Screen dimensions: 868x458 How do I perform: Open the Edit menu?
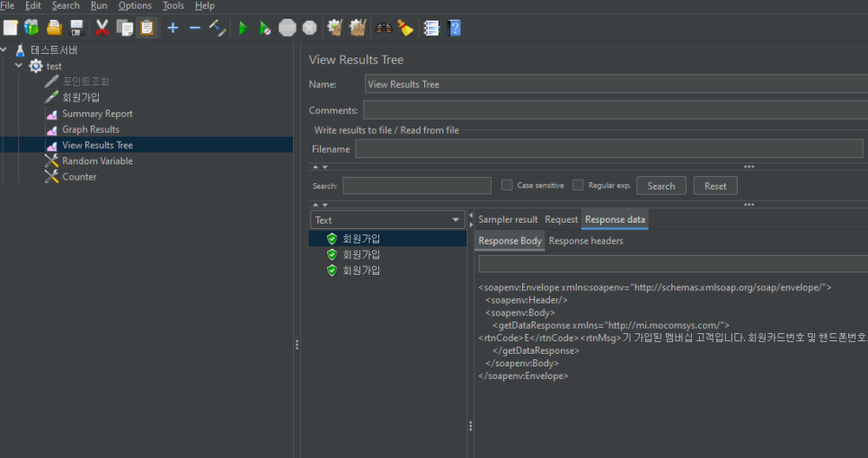33,5
